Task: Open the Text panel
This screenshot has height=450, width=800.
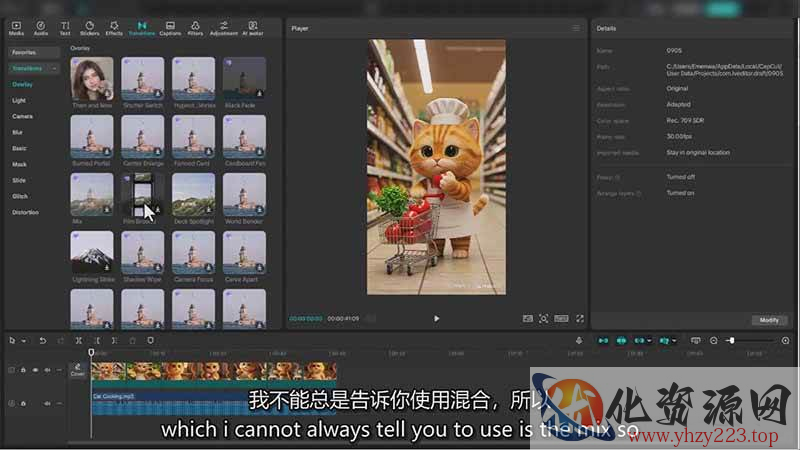Action: [65, 28]
